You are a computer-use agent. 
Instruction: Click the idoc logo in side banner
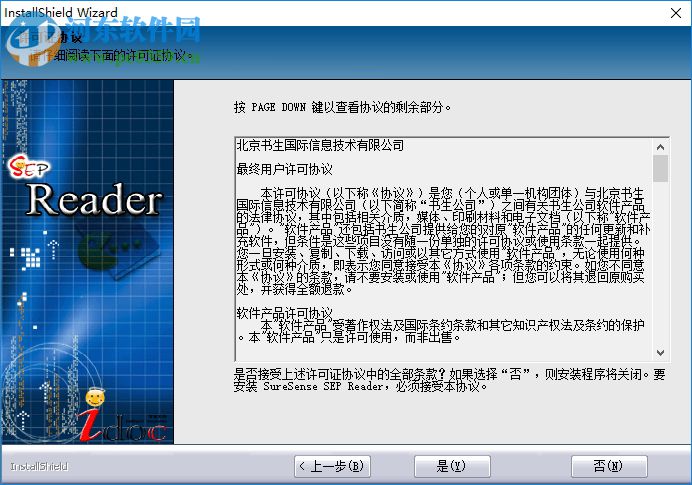coord(123,426)
